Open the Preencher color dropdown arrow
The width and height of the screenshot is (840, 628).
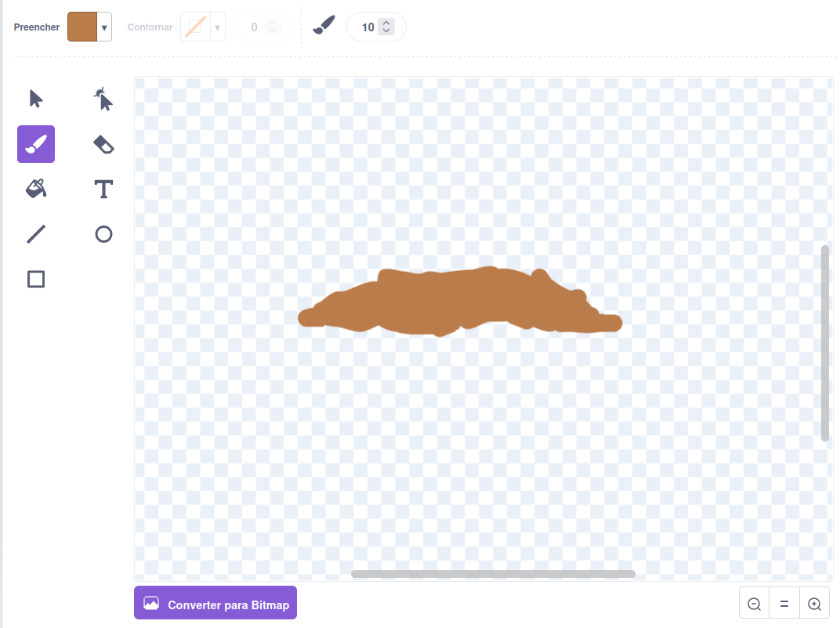(104, 27)
